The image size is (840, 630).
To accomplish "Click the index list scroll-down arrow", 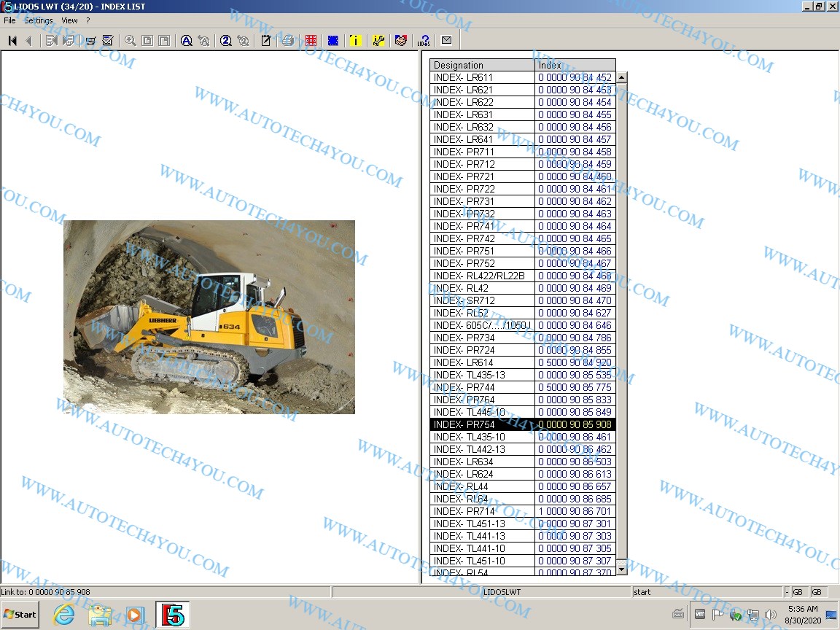I will (x=621, y=569).
